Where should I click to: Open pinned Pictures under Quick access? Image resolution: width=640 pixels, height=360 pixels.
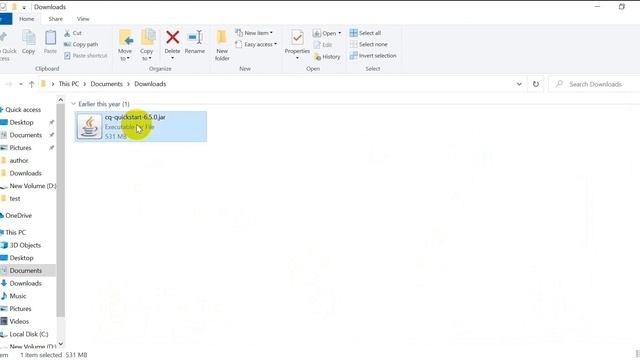(x=20, y=148)
